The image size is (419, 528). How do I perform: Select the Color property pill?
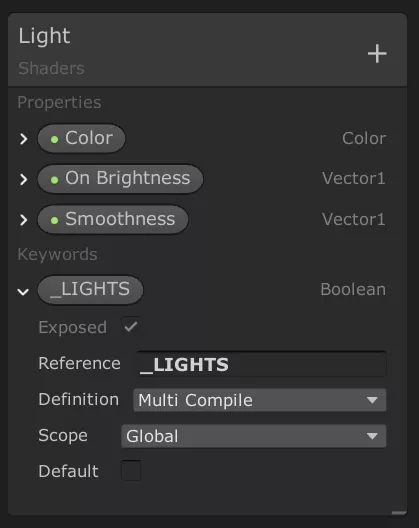81,138
